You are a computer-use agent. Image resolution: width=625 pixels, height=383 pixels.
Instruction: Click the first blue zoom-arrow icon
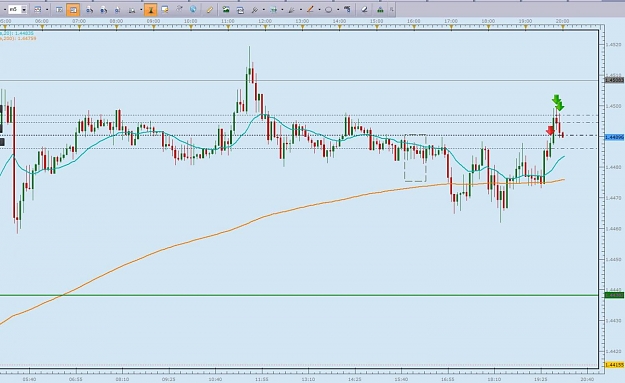[x=89, y=10]
